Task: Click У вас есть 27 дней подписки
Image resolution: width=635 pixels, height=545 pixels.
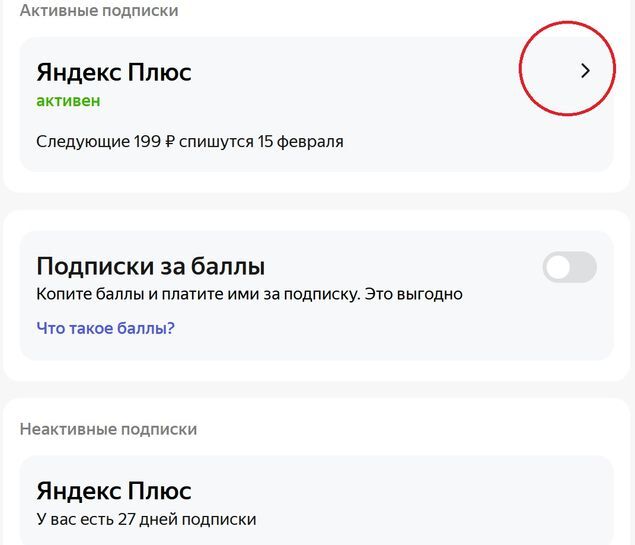Action: (146, 519)
